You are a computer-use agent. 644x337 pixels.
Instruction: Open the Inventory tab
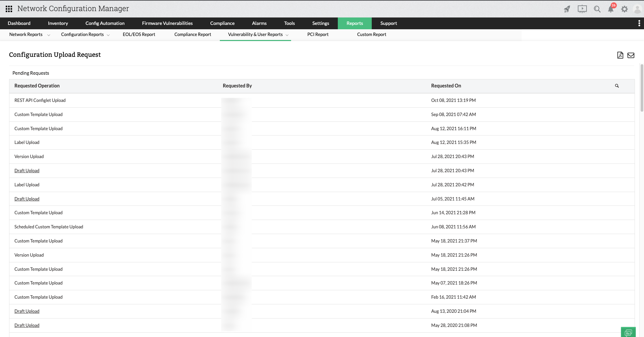pyautogui.click(x=58, y=23)
